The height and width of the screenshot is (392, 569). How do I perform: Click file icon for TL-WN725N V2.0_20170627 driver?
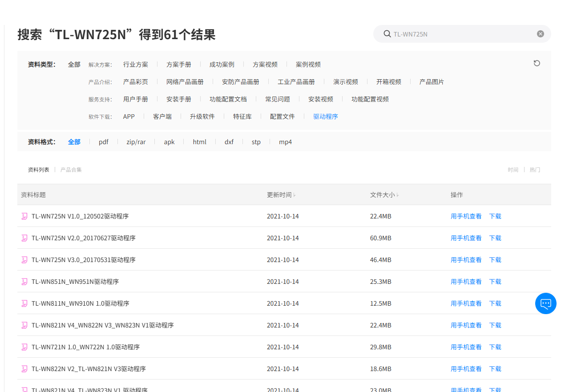pyautogui.click(x=24, y=238)
